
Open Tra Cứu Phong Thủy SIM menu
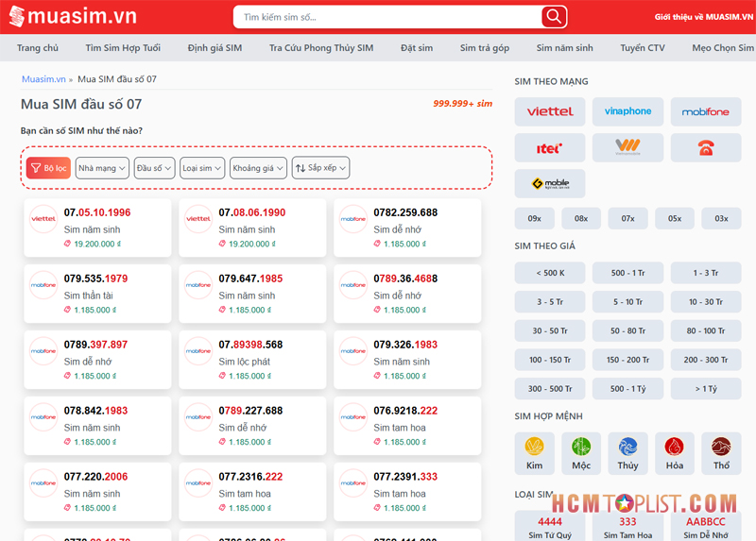[x=321, y=48]
